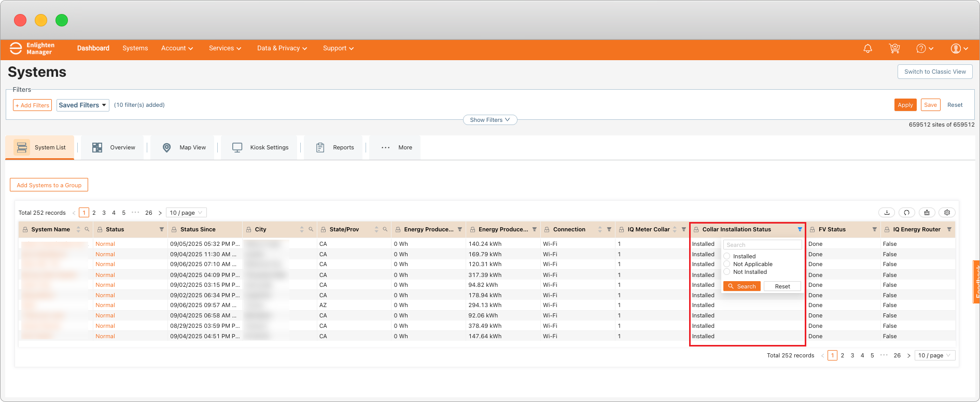
Task: Switch to the Map View tab
Action: click(184, 147)
